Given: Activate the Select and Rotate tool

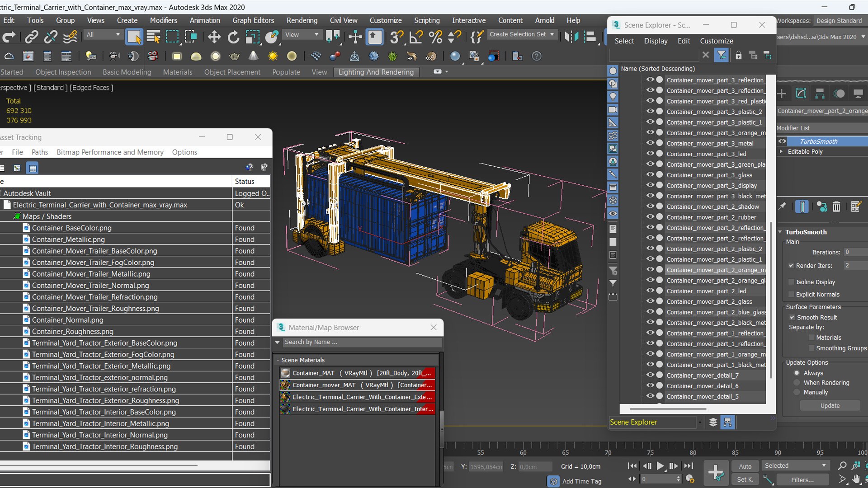Looking at the screenshot, I should (233, 37).
